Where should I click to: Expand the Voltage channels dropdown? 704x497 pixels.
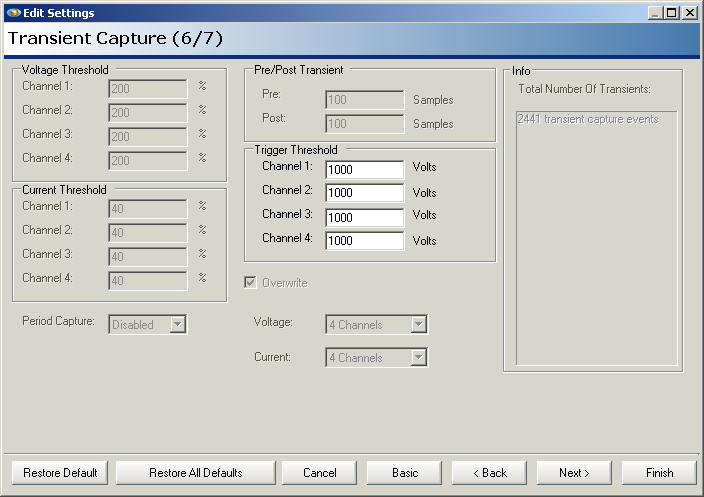pyautogui.click(x=418, y=324)
